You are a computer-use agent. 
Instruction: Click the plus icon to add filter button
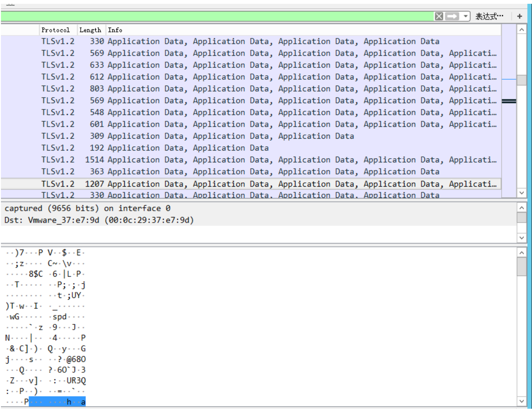[x=519, y=17]
